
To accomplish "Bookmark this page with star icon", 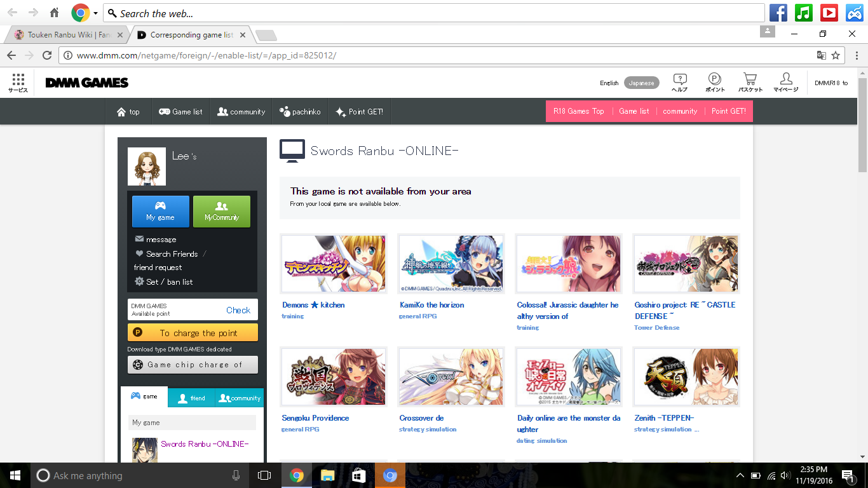I will [x=836, y=55].
